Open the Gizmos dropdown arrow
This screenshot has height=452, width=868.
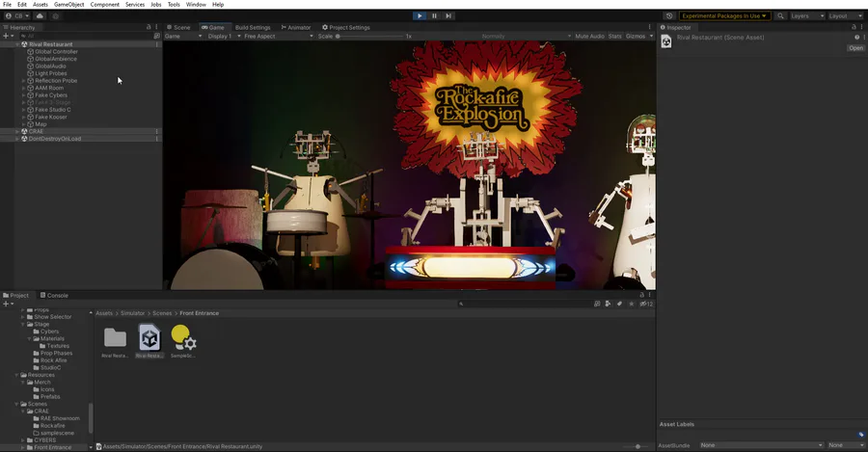click(651, 36)
